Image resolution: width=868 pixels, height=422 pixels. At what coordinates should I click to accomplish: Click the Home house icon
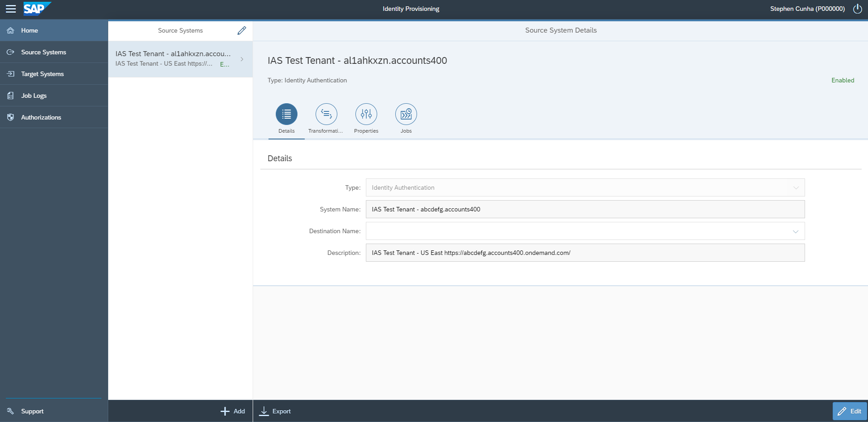tap(10, 30)
